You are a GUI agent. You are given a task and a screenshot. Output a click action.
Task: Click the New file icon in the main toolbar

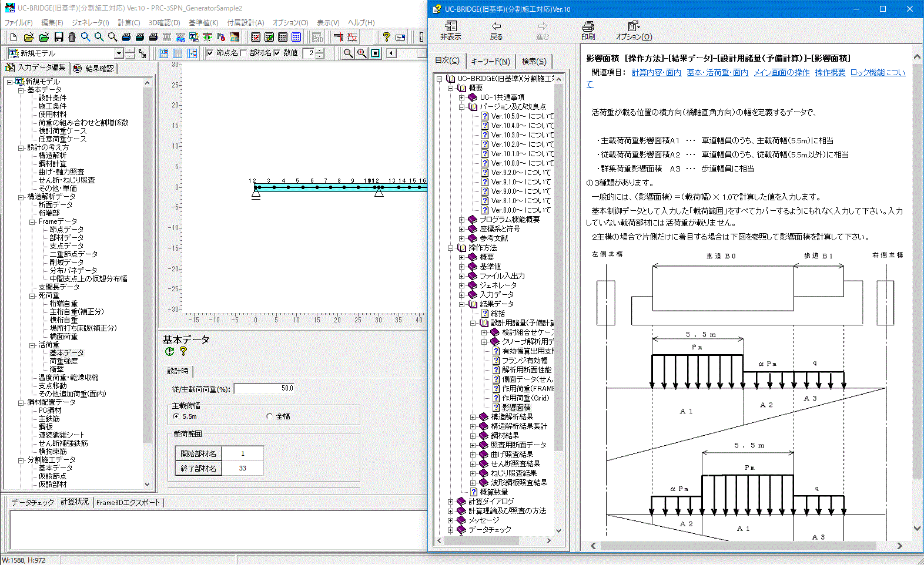(x=13, y=37)
